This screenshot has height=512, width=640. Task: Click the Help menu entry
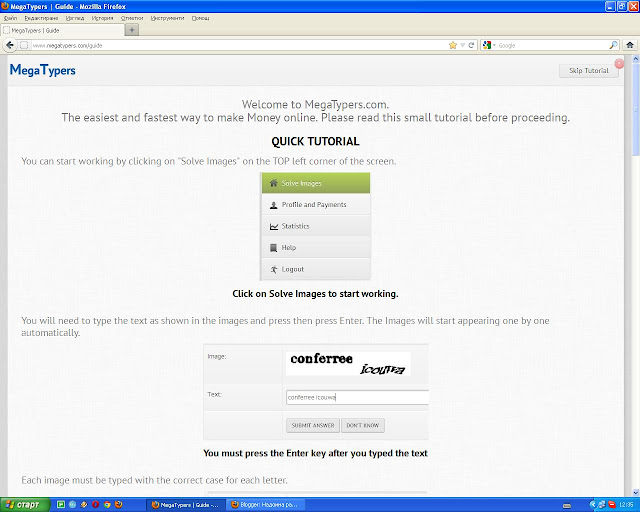tap(316, 247)
